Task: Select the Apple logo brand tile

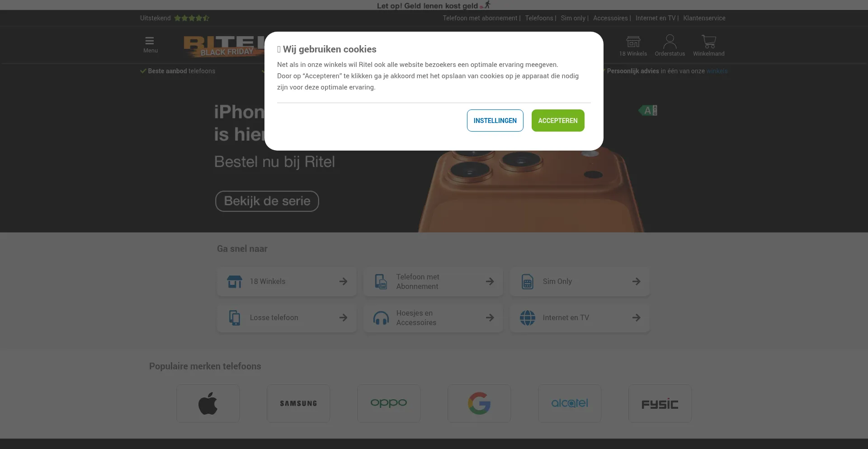Action: click(208, 403)
